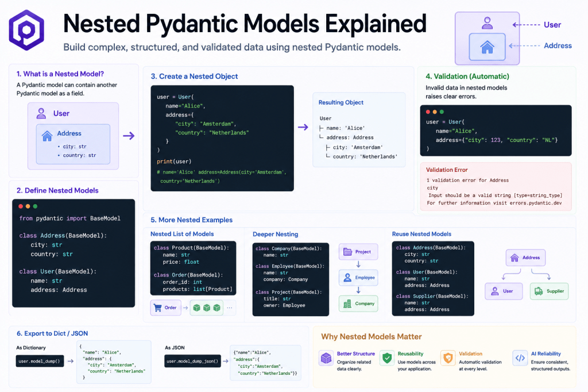Click the person icon in the header diagram
This screenshot has height=392, width=588.
coord(487,24)
